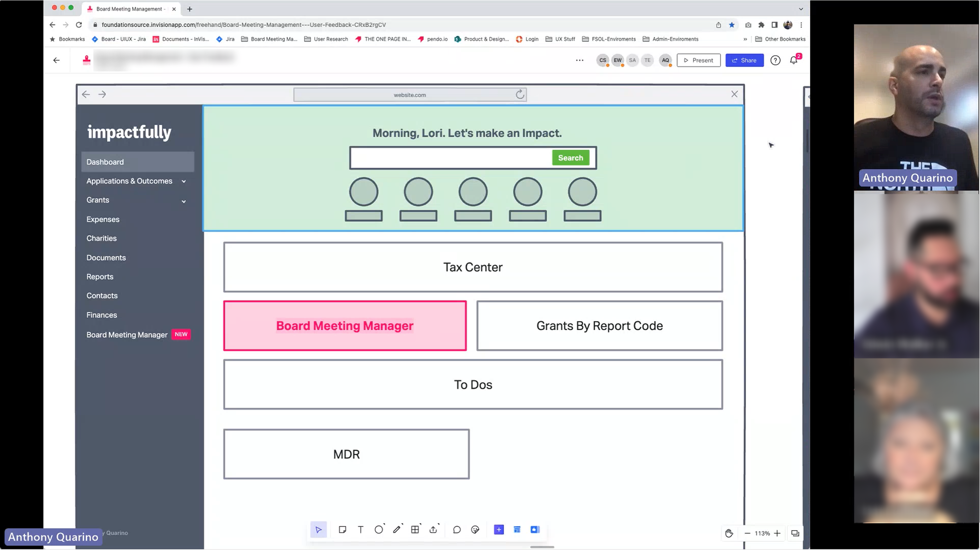Choose the circle shape tool
This screenshot has height=550, width=980.
[378, 529]
